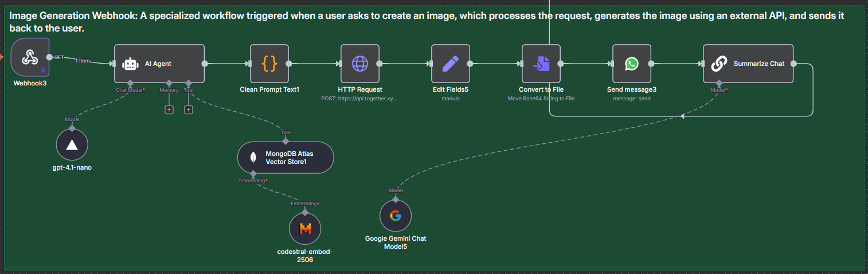Click the Summarize Chat Model connector diamond

(x=719, y=84)
